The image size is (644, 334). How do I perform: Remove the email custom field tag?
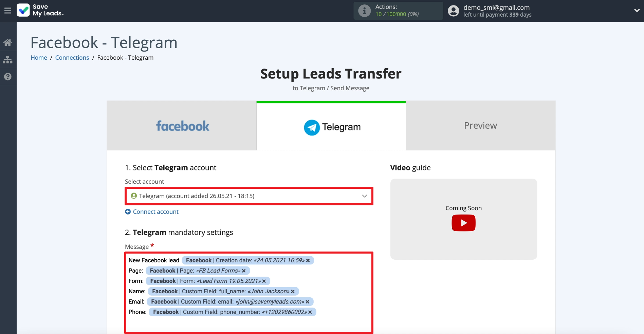pos(307,302)
